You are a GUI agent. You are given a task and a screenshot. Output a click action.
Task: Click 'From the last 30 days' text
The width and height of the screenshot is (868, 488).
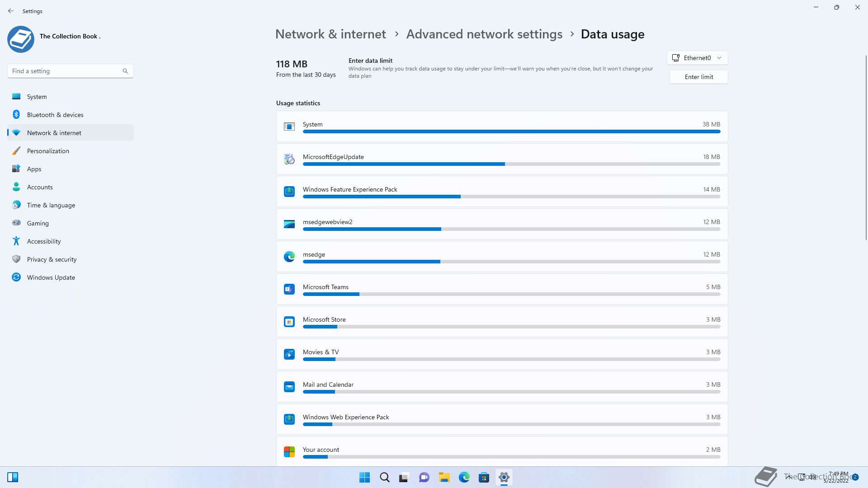(x=306, y=75)
